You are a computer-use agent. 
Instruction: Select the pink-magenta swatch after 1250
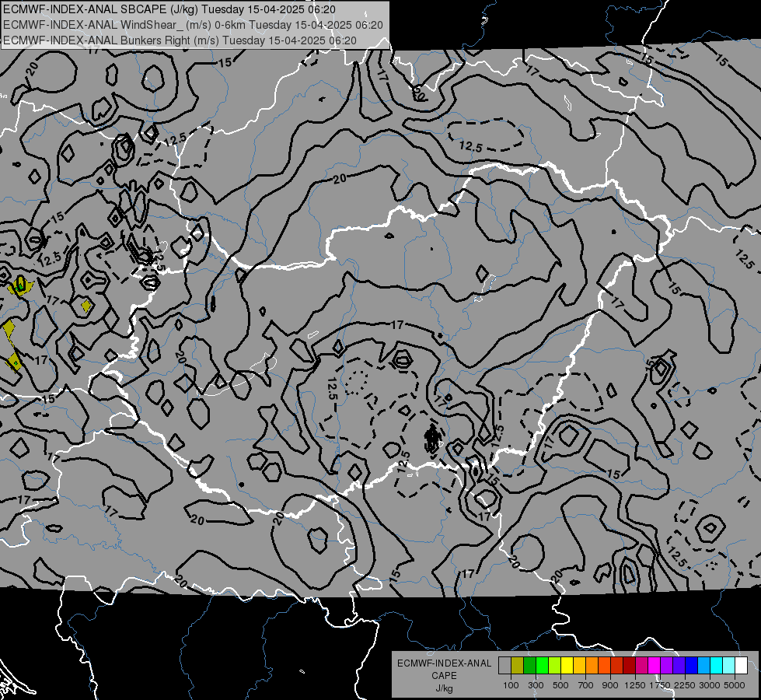coord(641,666)
